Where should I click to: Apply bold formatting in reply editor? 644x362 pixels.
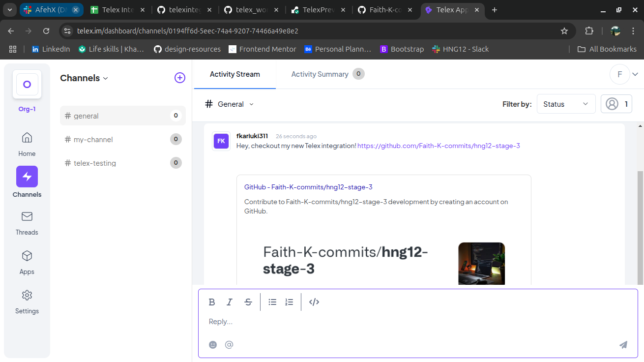pyautogui.click(x=212, y=302)
